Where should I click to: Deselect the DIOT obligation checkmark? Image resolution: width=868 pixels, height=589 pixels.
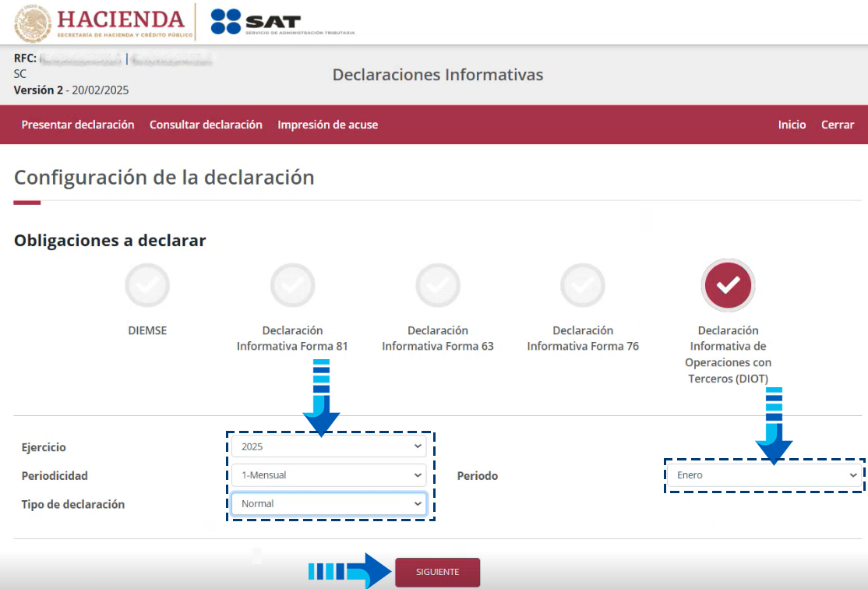[728, 286]
